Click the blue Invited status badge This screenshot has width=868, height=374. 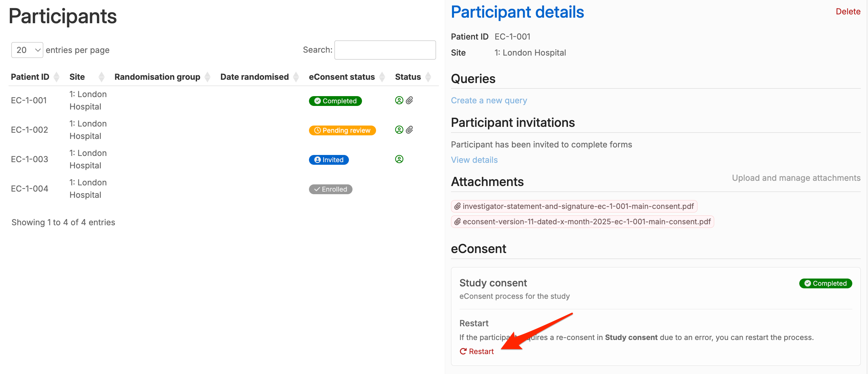pyautogui.click(x=329, y=160)
